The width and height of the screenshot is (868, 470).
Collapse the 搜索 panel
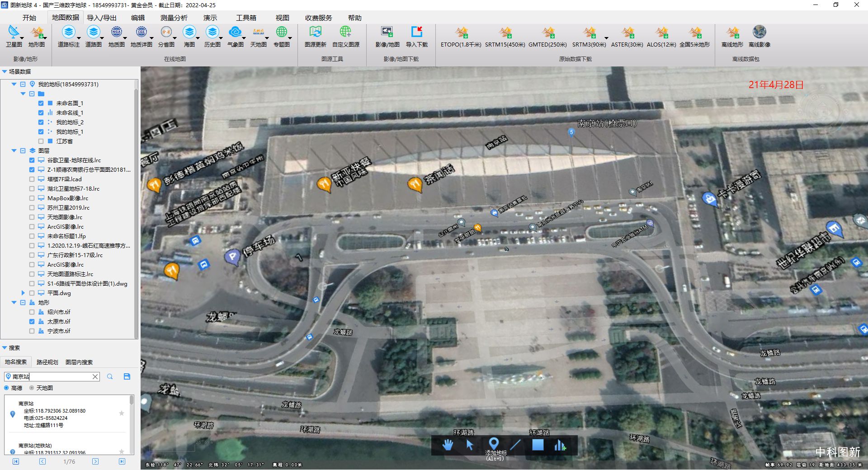tap(5, 348)
